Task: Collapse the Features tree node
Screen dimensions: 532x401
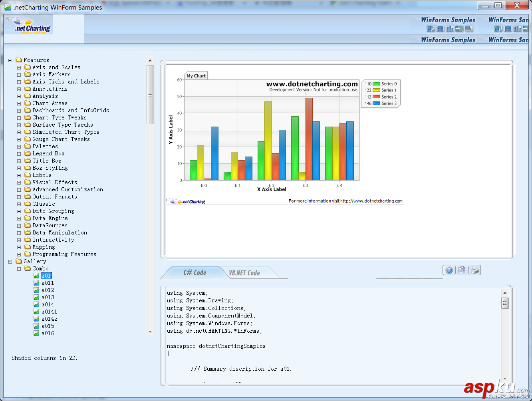Action: [10, 60]
